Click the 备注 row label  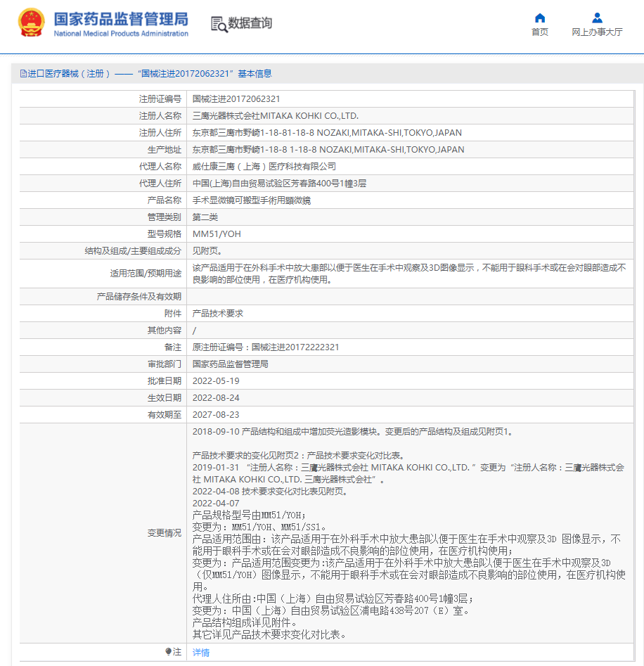(173, 347)
